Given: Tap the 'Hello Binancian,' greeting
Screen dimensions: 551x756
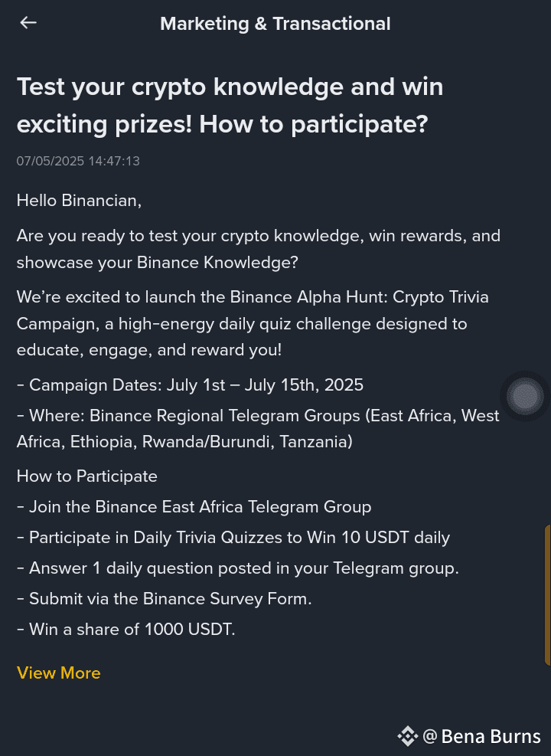Looking at the screenshot, I should click(79, 201).
